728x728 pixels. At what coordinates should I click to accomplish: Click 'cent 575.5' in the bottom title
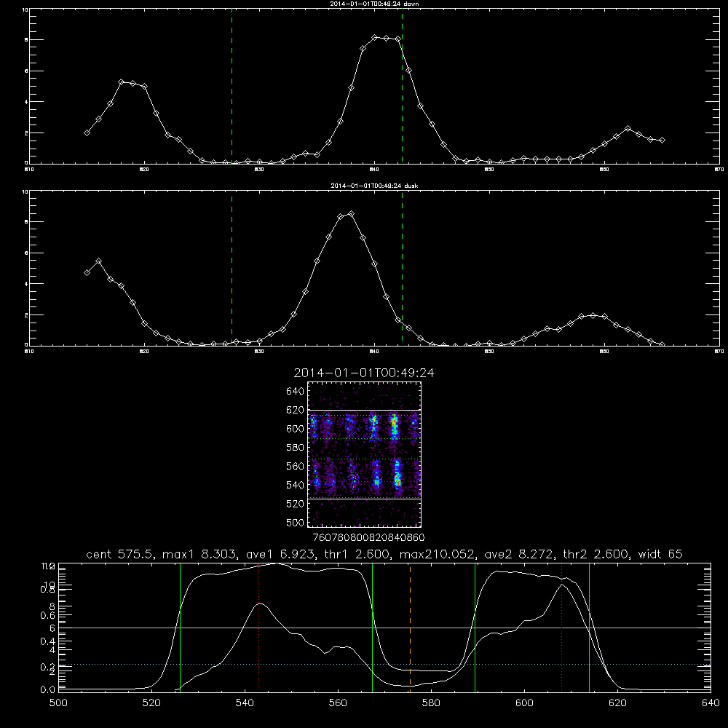click(121, 554)
